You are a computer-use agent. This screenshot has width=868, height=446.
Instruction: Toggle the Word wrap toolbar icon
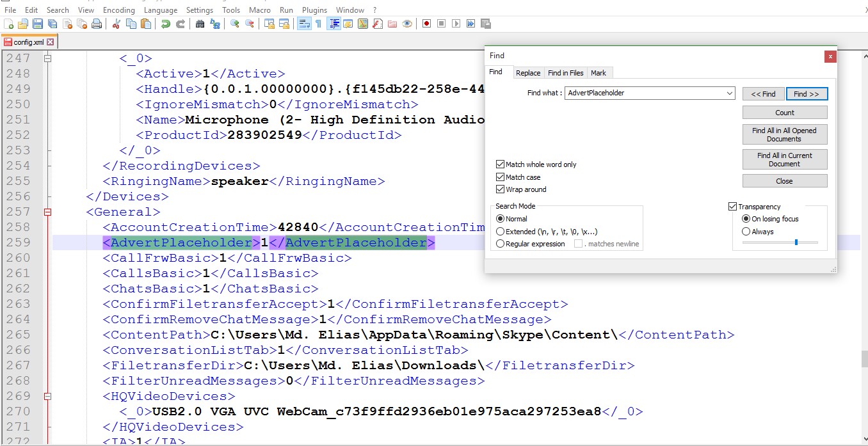tap(303, 24)
